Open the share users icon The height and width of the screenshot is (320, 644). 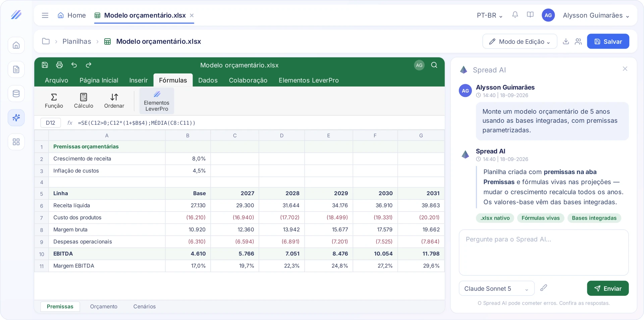[578, 41]
